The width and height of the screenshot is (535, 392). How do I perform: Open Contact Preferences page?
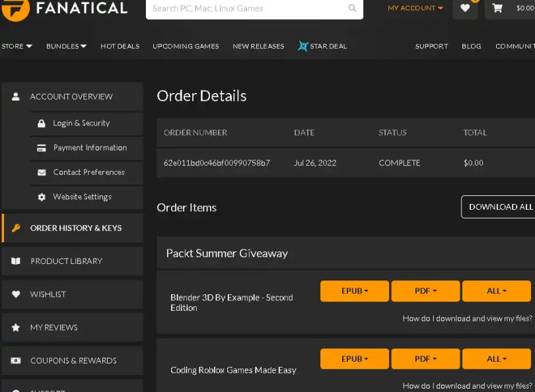click(x=87, y=172)
